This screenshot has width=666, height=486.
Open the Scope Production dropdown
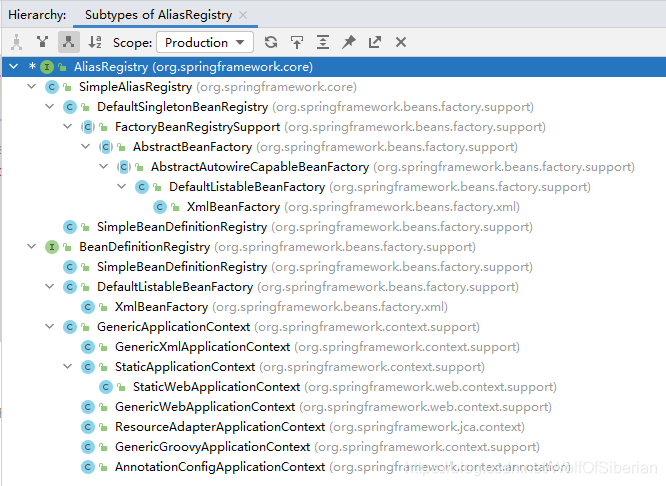pos(205,42)
